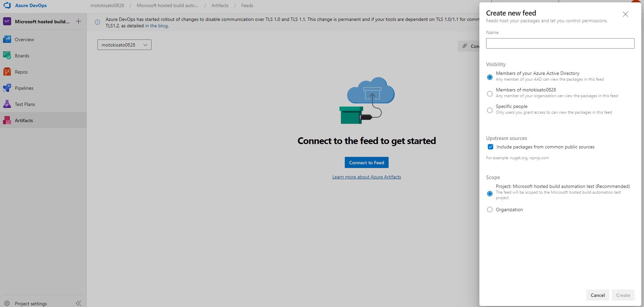Click the motokisato0828 breadcrumb

point(107,5)
